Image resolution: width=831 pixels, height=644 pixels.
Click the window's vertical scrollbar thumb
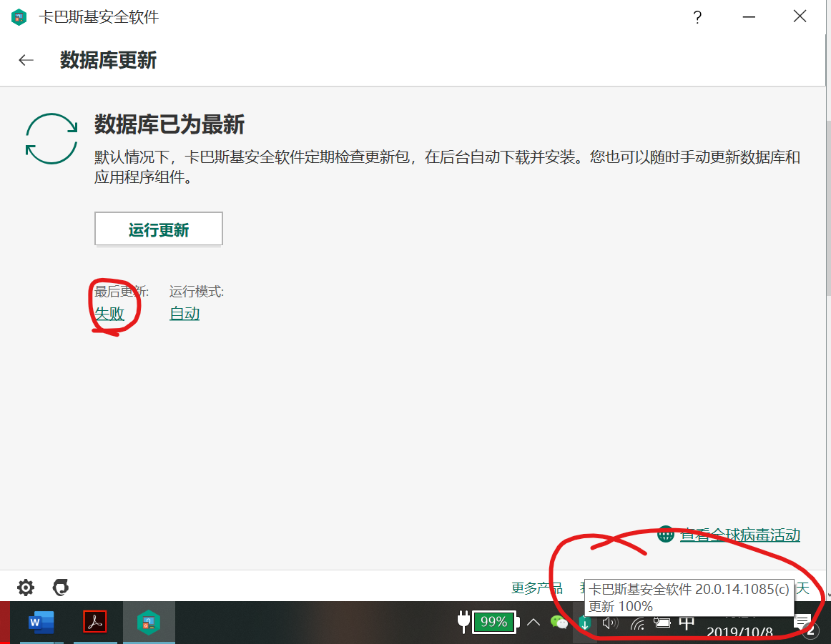(828, 209)
